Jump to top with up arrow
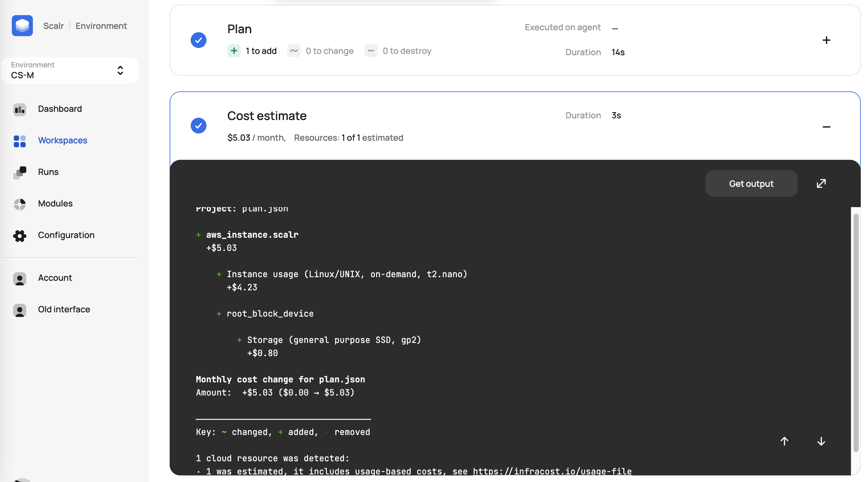 [x=784, y=441]
